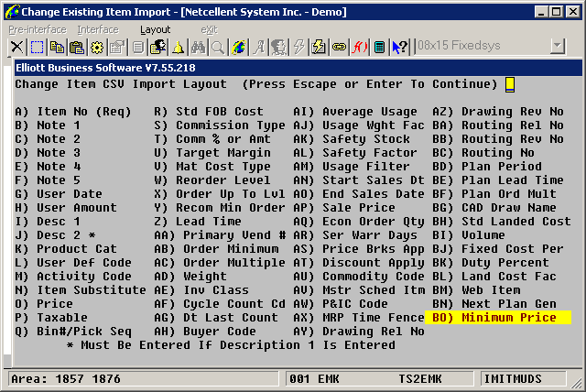Image resolution: width=586 pixels, height=392 pixels.
Task: Click the chain link icon
Action: [x=339, y=47]
